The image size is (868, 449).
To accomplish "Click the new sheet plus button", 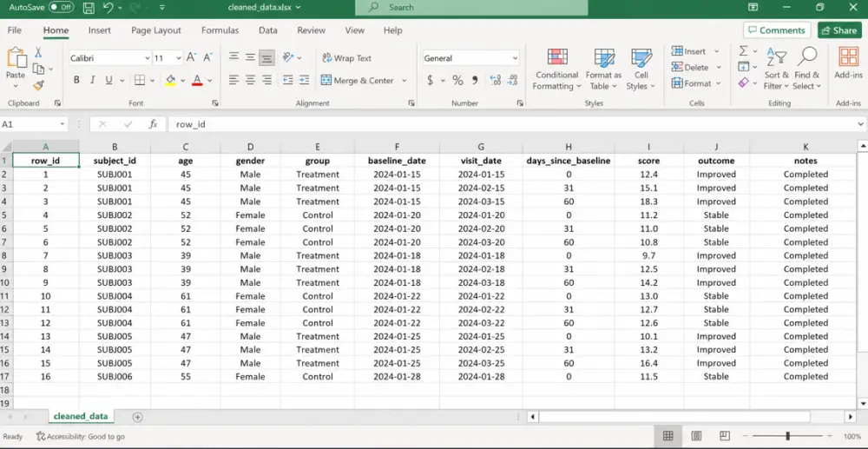I will (x=138, y=417).
